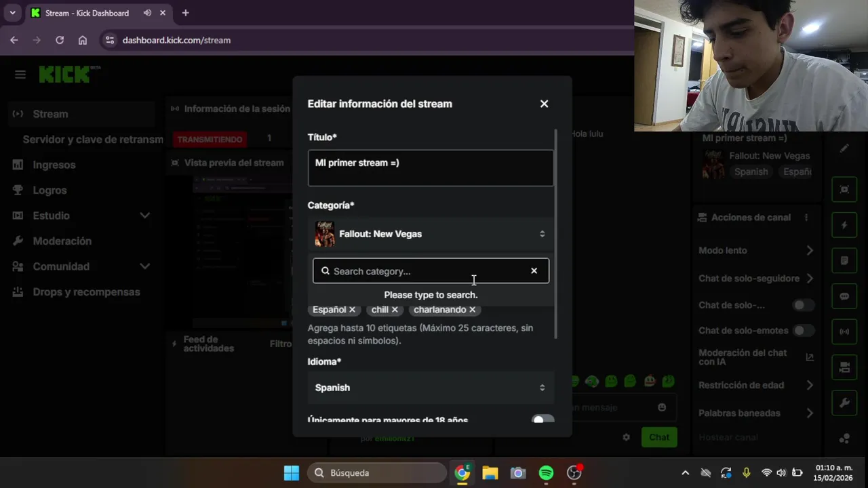Click the dialog's vertical scrollbar

(x=557, y=234)
